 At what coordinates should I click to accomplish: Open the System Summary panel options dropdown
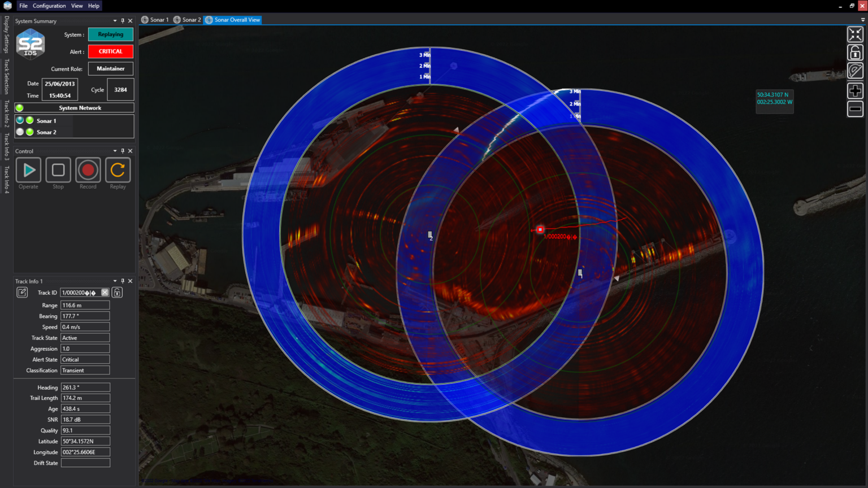pos(115,21)
